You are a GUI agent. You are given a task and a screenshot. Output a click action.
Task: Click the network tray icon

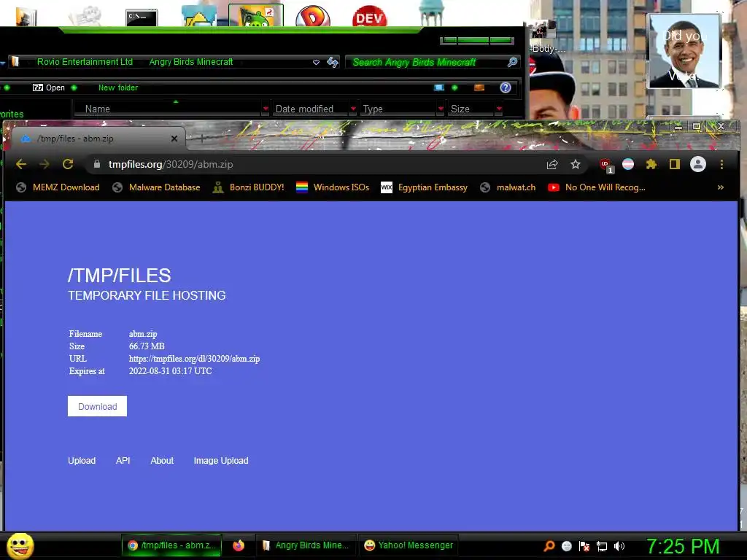(602, 546)
